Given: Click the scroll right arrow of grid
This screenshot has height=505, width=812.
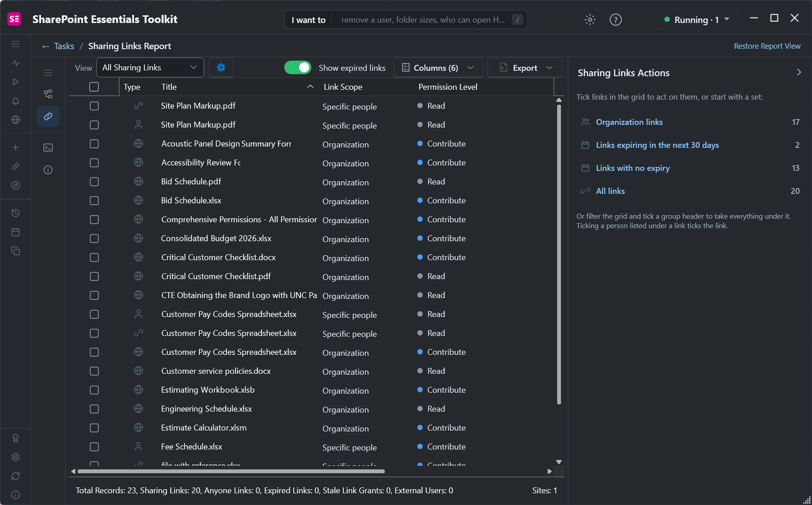Looking at the screenshot, I should tap(549, 471).
